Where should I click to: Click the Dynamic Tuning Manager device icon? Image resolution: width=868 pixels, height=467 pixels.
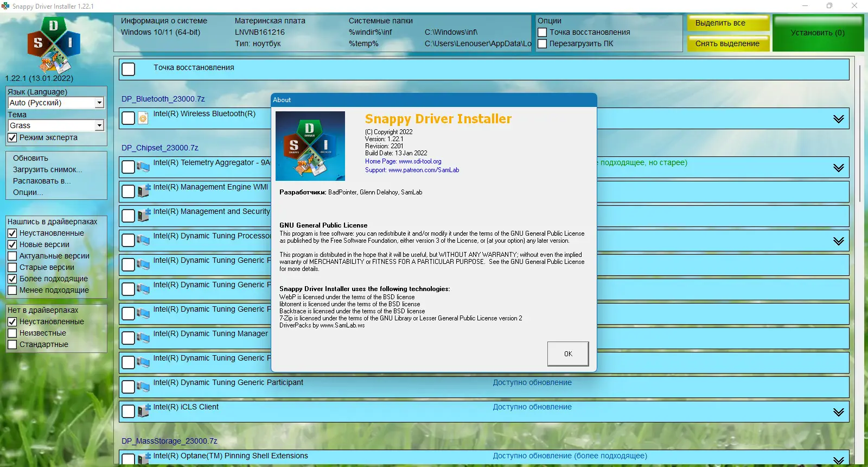click(x=143, y=338)
